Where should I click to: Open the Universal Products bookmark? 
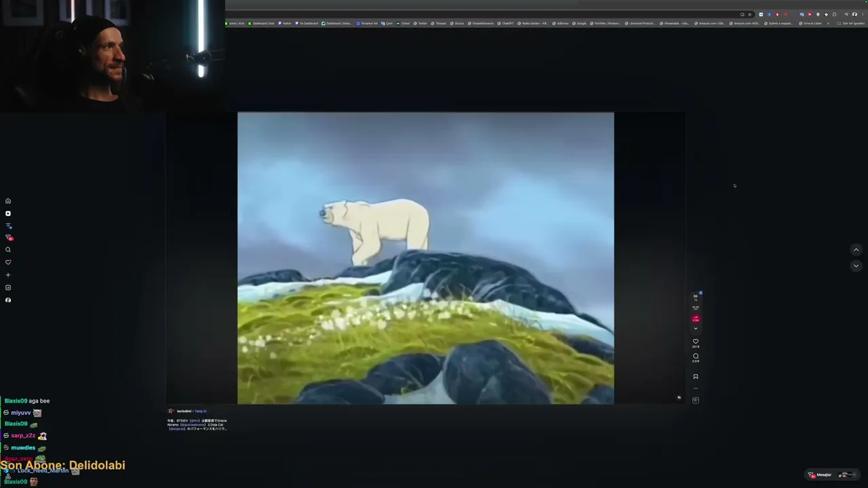point(640,24)
